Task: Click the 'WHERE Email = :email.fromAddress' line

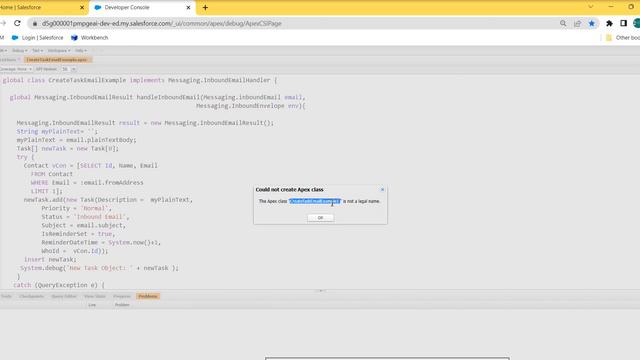Action: (x=87, y=183)
